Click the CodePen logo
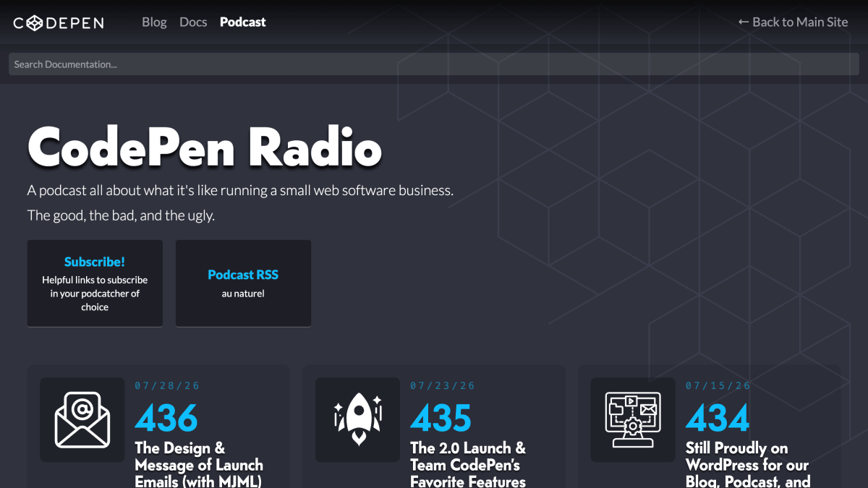 click(x=59, y=22)
